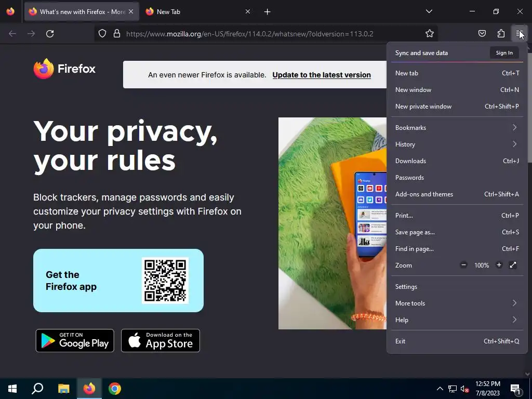
Task: Open the Extensions puzzle icon
Action: [x=501, y=33]
